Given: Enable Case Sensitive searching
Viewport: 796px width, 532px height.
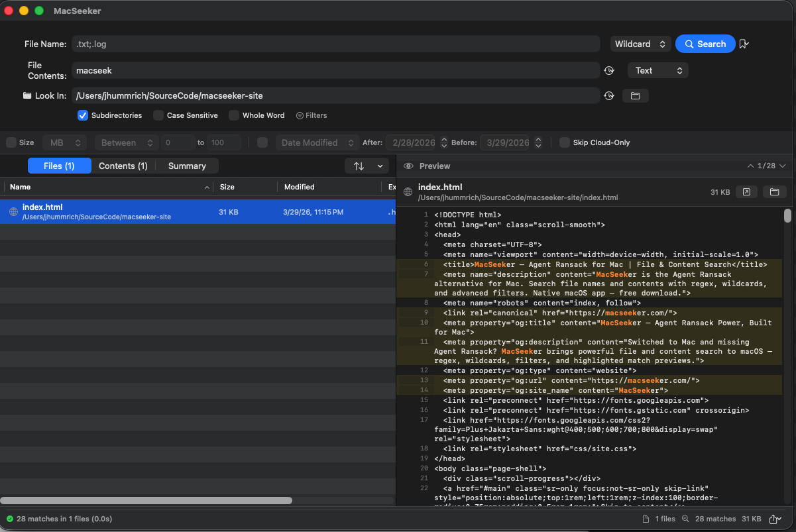Looking at the screenshot, I should 156,115.
